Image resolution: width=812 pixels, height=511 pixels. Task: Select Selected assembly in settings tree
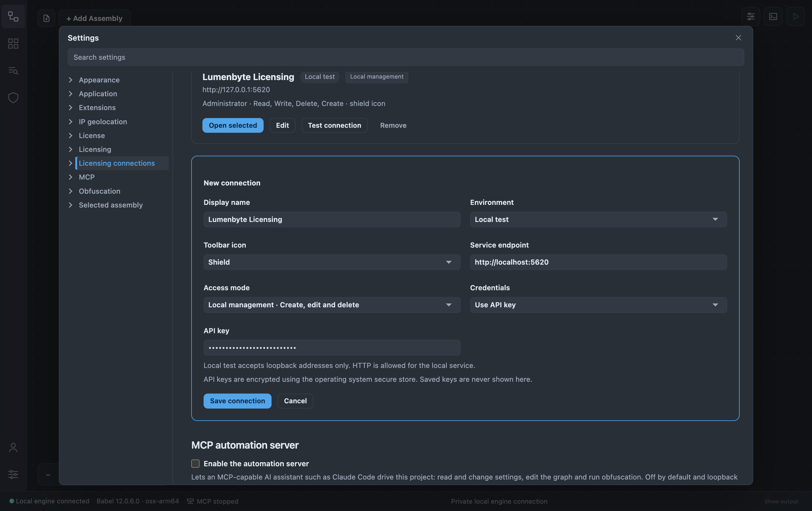(x=111, y=205)
